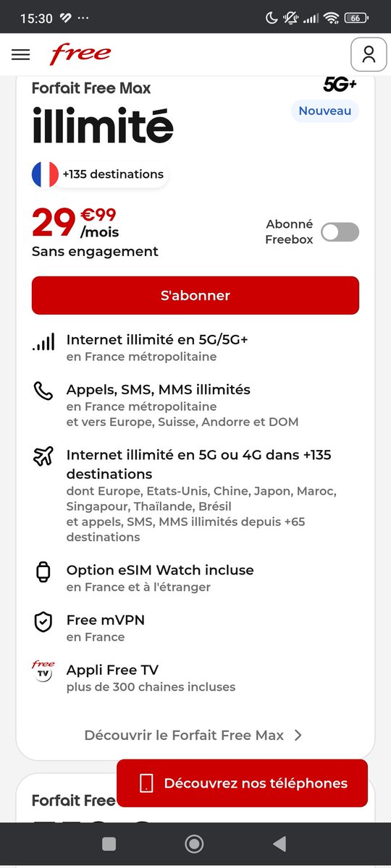Tap the Nouveau badge
This screenshot has width=391, height=868.
click(325, 111)
